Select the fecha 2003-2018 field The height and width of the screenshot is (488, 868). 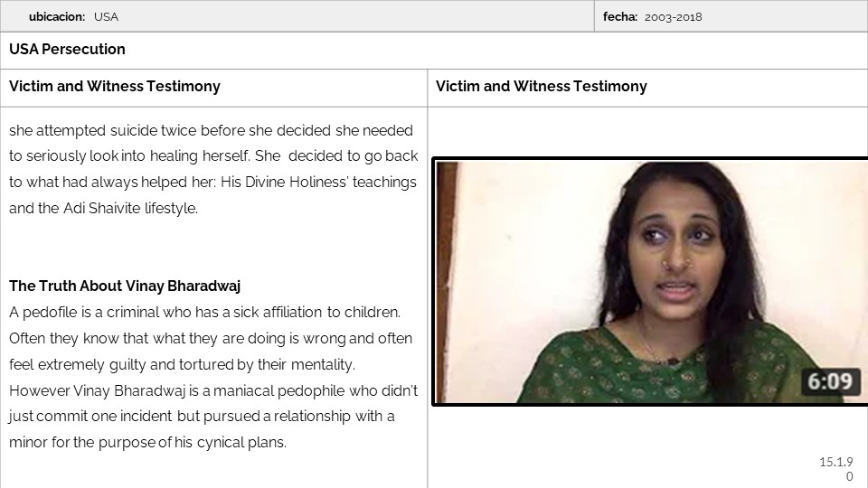[x=731, y=16]
